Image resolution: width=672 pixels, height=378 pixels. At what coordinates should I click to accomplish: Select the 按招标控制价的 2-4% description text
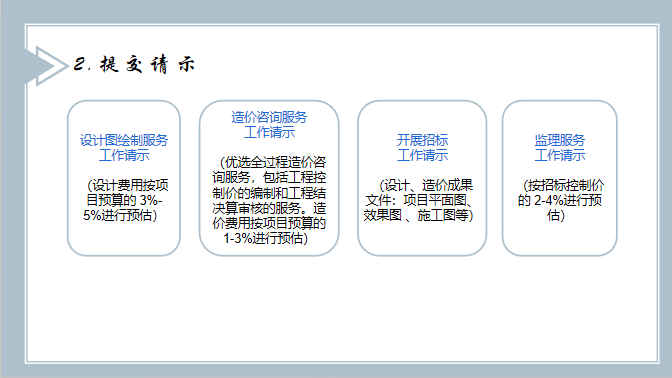tap(560, 200)
